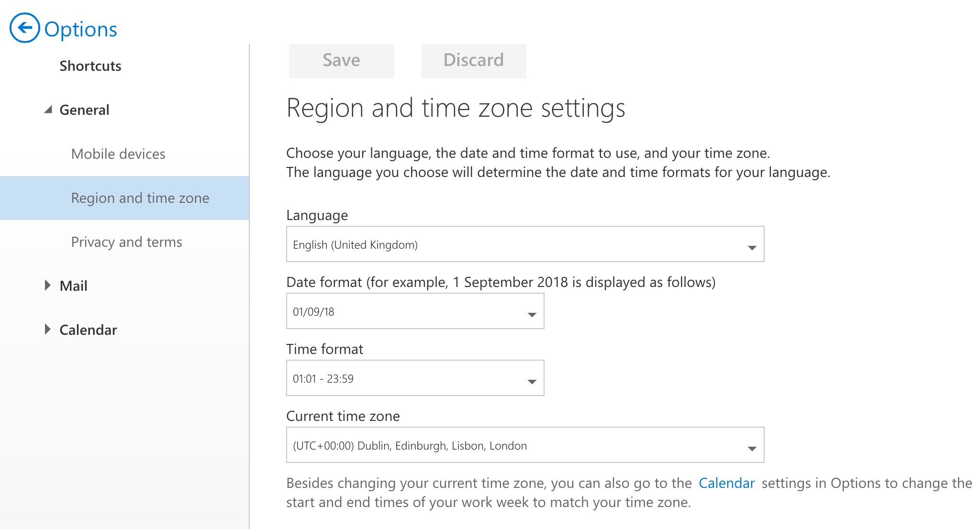Viewport: 980px width, 529px height.
Task: Click the Options title text
Action: pos(80,29)
